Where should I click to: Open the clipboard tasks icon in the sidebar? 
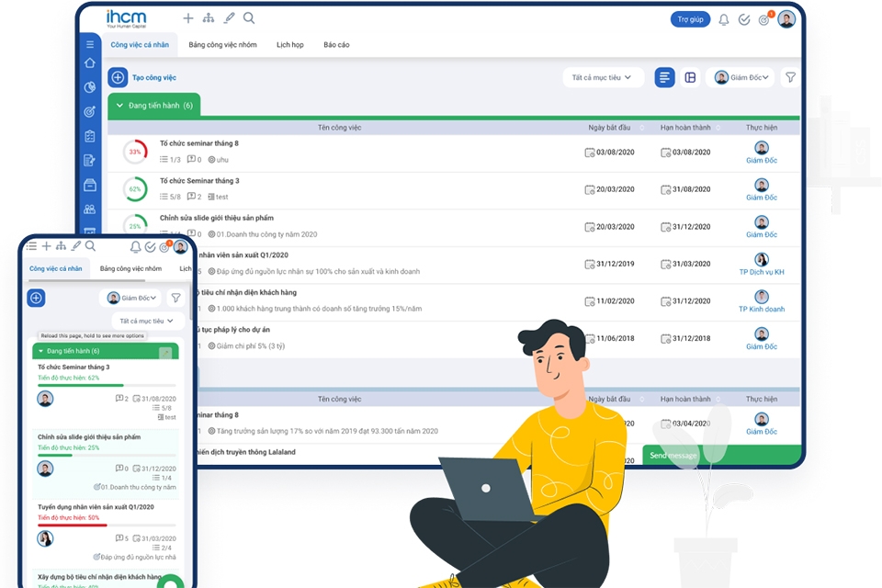[x=88, y=135]
